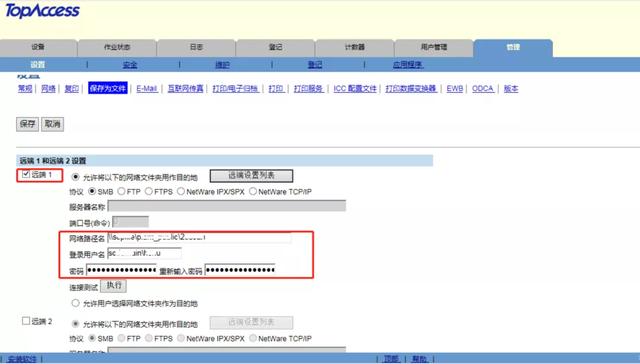The height and width of the screenshot is (364, 640).
Task: Click the 密码 password field
Action: tap(122, 270)
